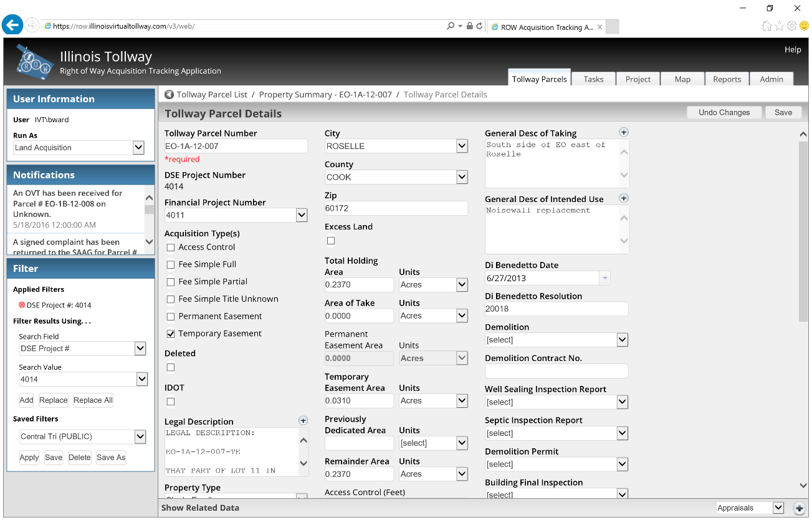Open the County dropdown showing COOK
Image resolution: width=812 pixels, height=520 pixels.
click(x=462, y=177)
